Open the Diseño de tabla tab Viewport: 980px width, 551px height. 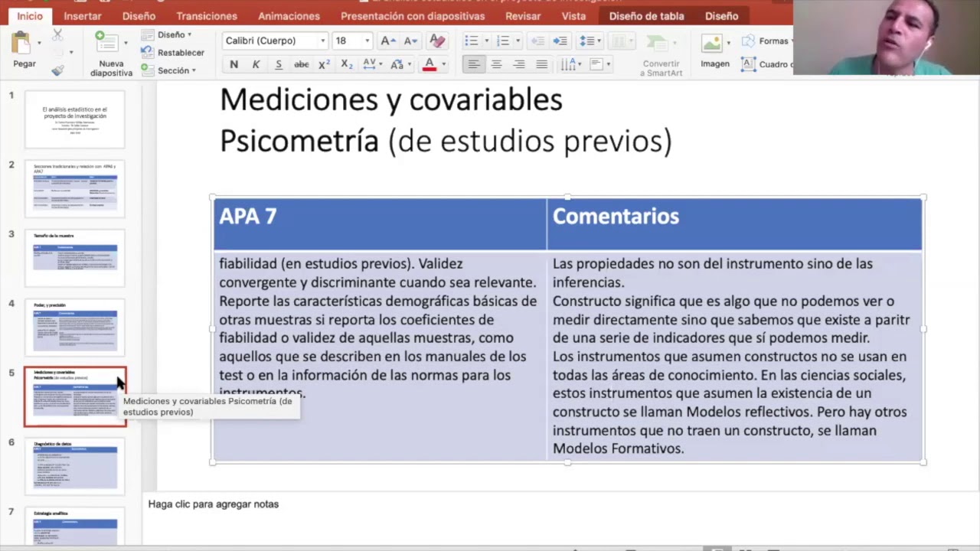tap(646, 15)
